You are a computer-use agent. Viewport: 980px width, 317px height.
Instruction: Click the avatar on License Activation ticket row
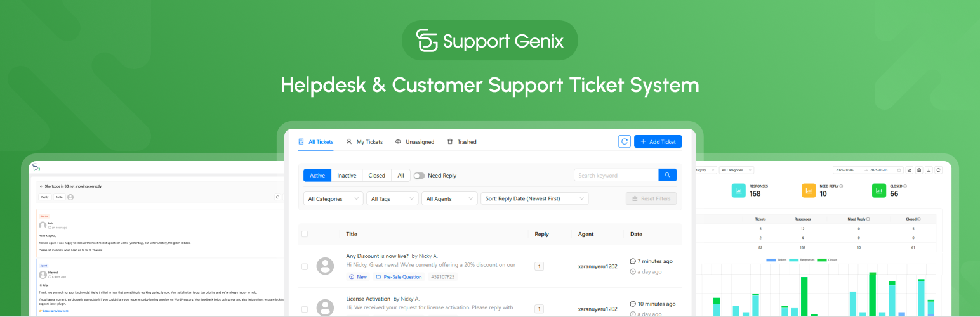[326, 308]
